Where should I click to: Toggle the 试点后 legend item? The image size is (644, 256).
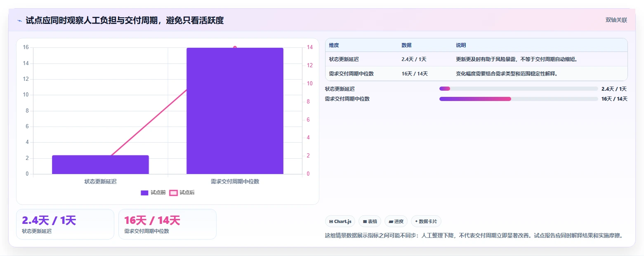pos(182,193)
